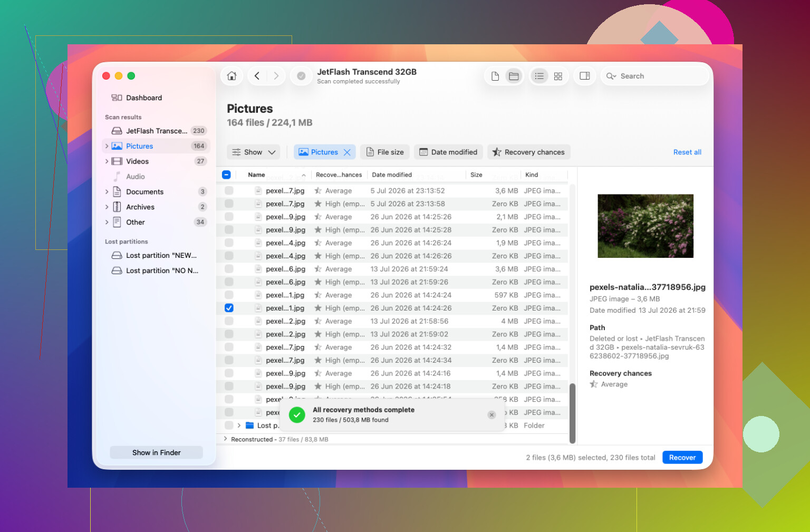Image resolution: width=810 pixels, height=532 pixels.
Task: Select Lost partition "NO N..."
Action: 156,270
